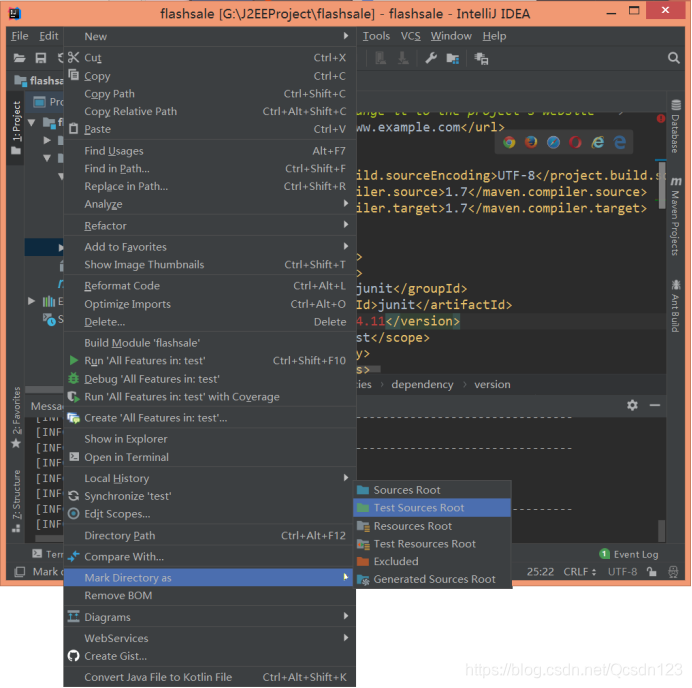This screenshot has height=688, width=692.
Task: Choose Resources Root in submenu
Action: click(432, 526)
